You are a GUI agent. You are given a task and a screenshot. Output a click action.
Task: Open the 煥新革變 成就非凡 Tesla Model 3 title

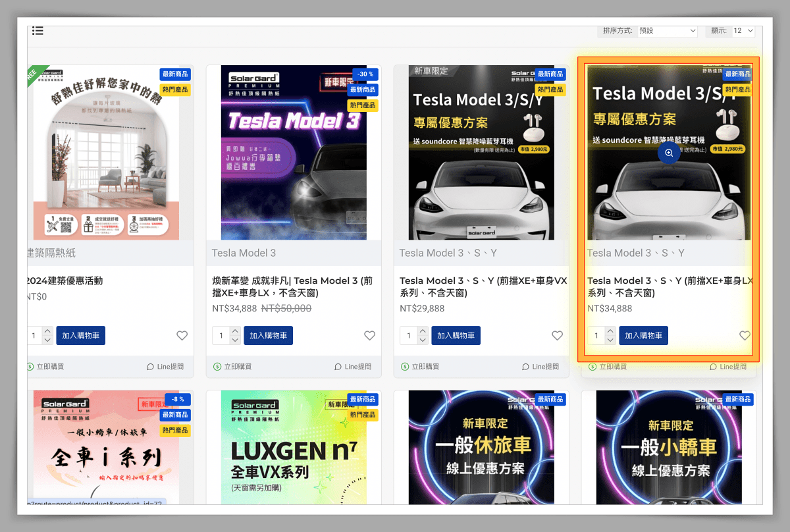click(x=292, y=286)
